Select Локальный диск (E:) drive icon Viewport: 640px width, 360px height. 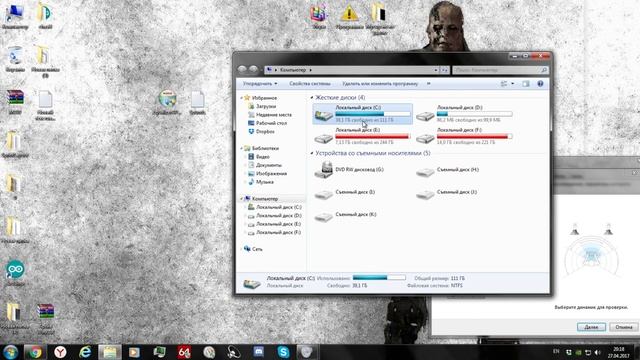point(324,138)
